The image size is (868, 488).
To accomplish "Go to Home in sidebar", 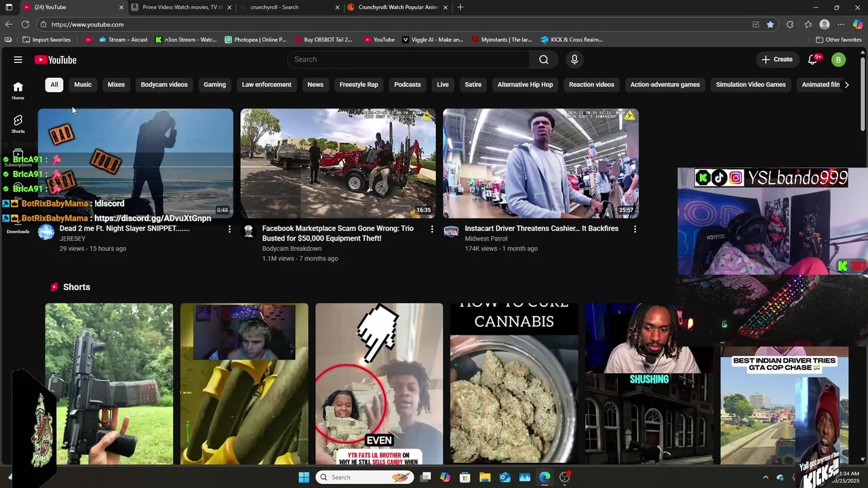I will tap(18, 90).
